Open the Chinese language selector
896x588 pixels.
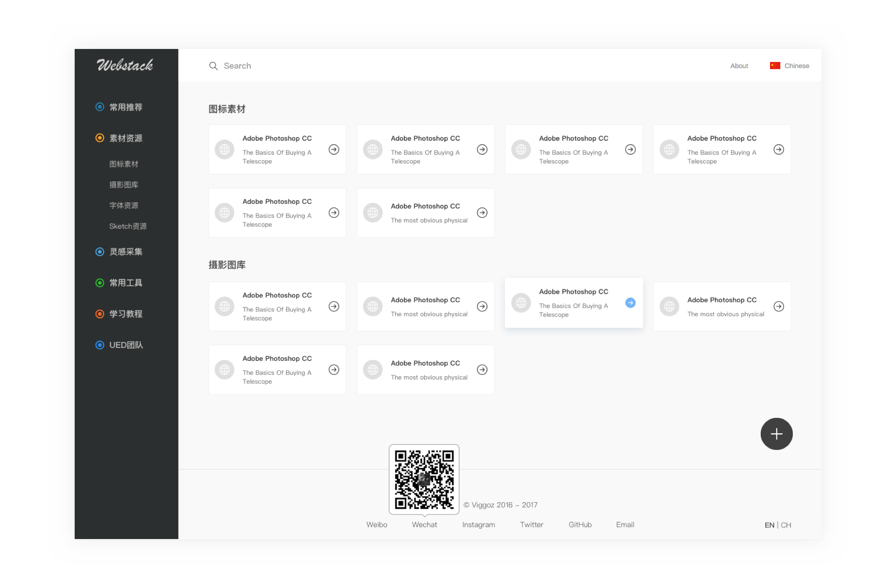pos(797,66)
